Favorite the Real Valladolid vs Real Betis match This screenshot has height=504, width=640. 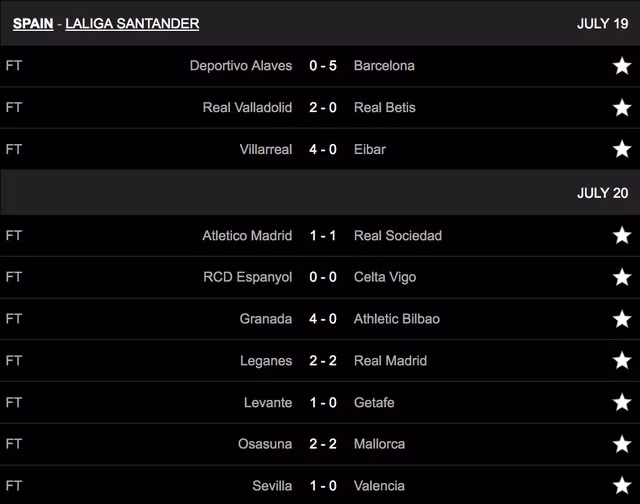pos(622,108)
